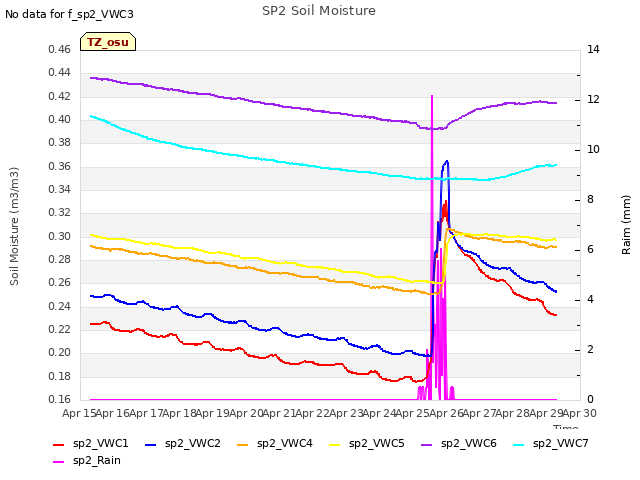Click the TZ_osu annotation label
This screenshot has width=640, height=480.
[x=108, y=42]
